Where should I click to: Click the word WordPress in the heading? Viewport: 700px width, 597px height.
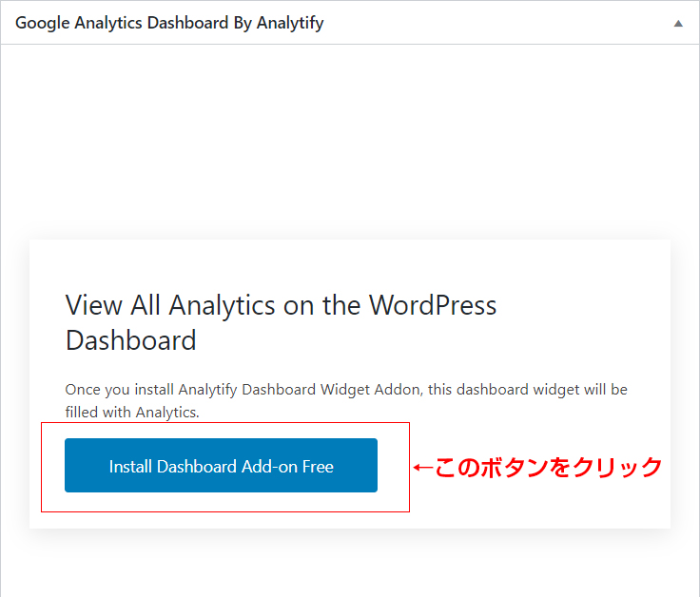(x=433, y=306)
